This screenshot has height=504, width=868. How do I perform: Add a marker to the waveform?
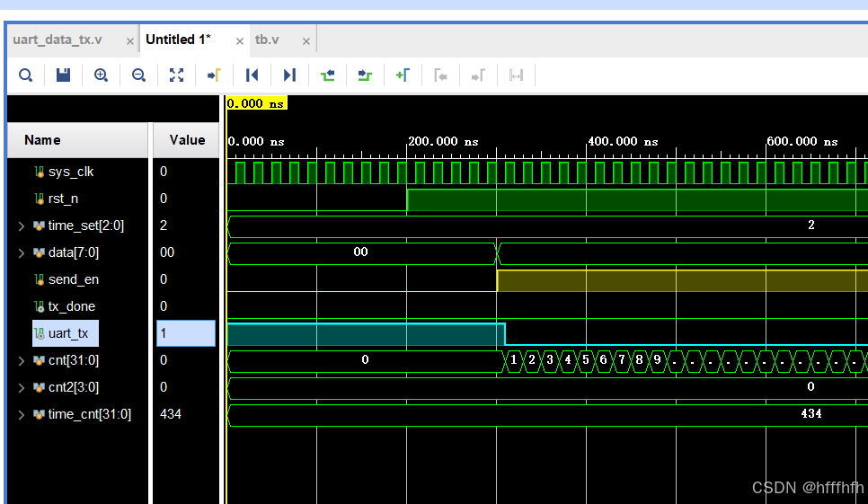403,75
